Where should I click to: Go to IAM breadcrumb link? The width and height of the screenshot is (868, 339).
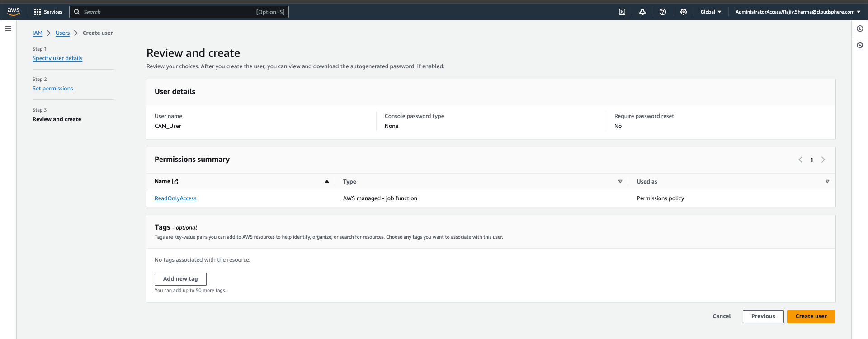click(x=38, y=33)
